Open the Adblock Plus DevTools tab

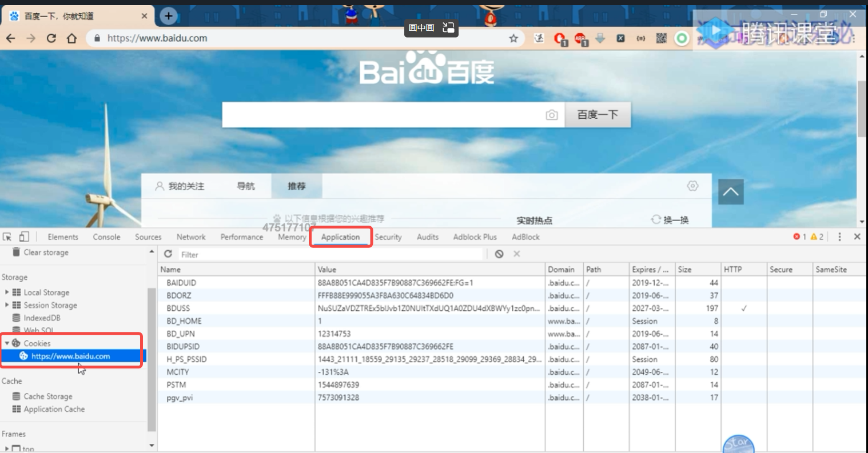475,236
